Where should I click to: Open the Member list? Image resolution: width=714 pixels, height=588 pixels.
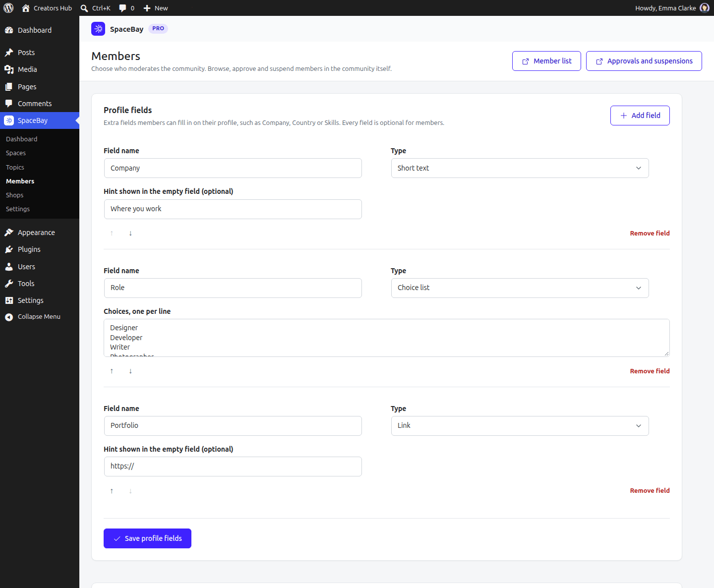click(546, 61)
